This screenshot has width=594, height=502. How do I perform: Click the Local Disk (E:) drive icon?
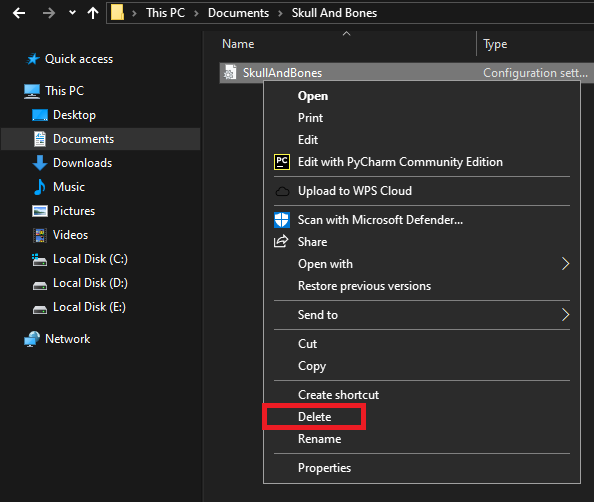pyautogui.click(x=40, y=310)
